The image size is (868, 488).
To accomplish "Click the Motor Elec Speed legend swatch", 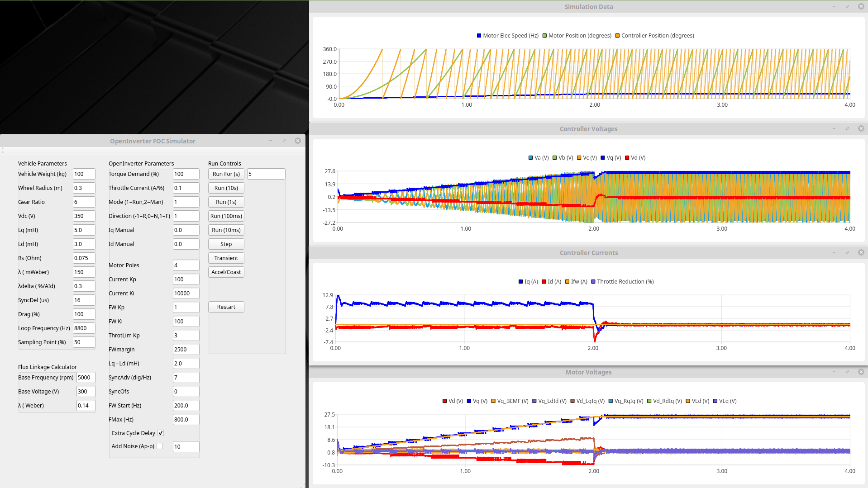I will pyautogui.click(x=479, y=36).
